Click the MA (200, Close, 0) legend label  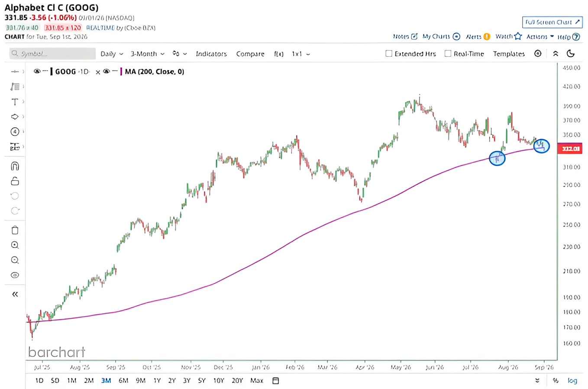click(x=155, y=72)
